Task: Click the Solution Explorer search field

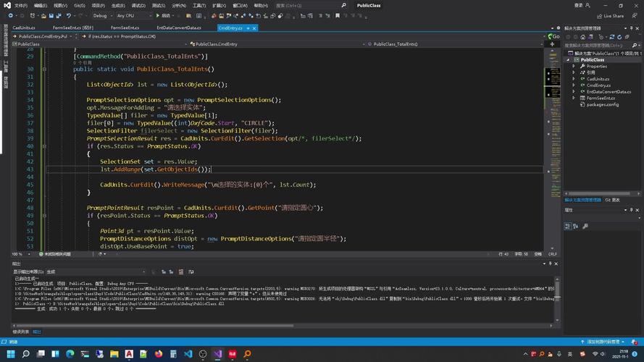Action: tap(598, 45)
